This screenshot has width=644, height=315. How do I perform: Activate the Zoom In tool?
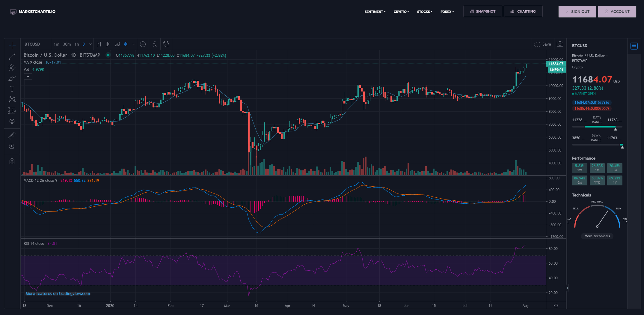pyautogui.click(x=12, y=146)
